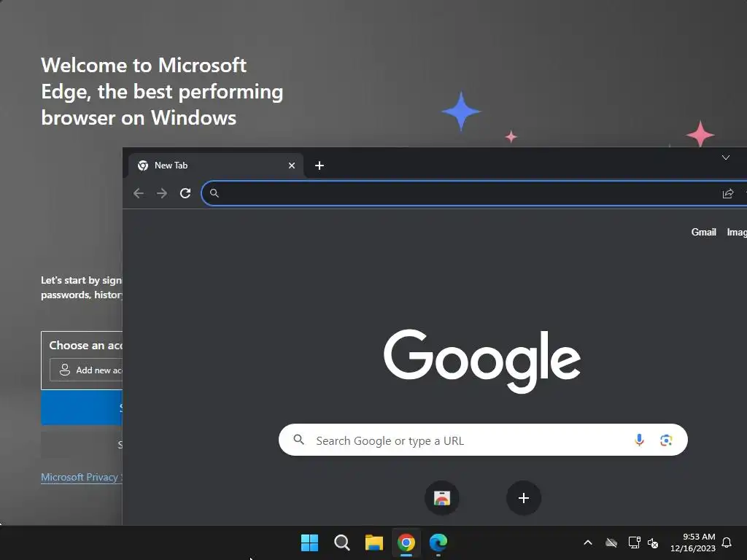The image size is (747, 560).
Task: Switch to Microsoft Edge on the taskbar
Action: click(438, 542)
